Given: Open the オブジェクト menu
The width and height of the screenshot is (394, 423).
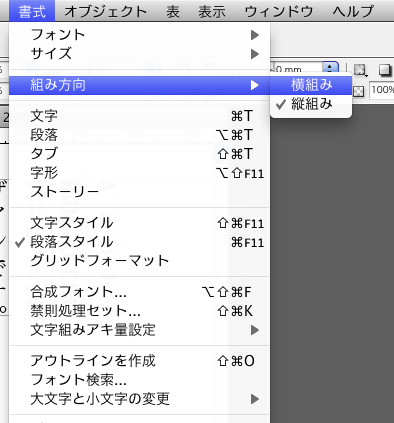Looking at the screenshot, I should click(x=106, y=12).
